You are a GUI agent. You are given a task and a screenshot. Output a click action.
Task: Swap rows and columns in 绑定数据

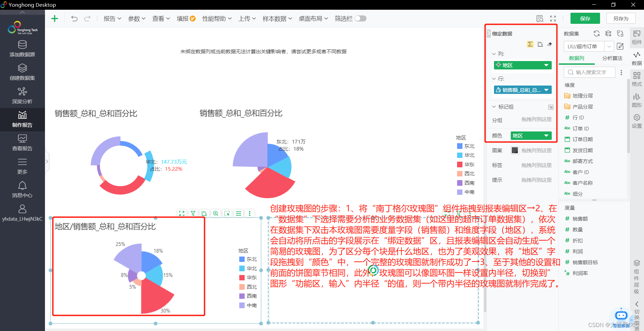(540, 44)
